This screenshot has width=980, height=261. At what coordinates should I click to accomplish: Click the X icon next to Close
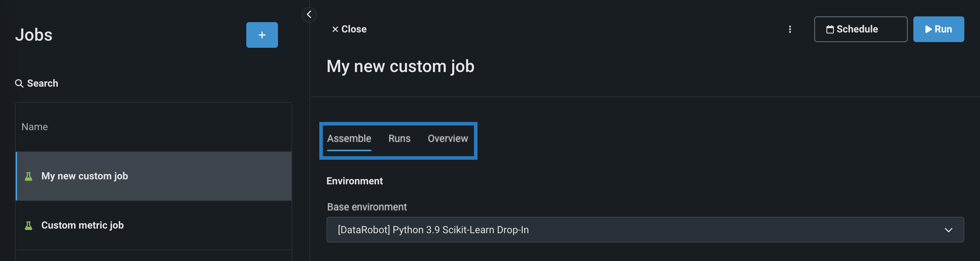tap(335, 29)
